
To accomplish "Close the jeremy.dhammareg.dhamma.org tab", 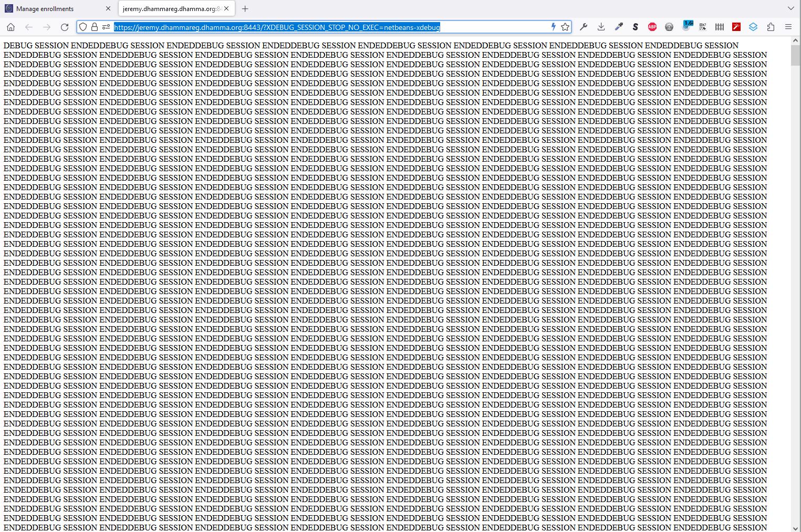I will [x=226, y=8].
